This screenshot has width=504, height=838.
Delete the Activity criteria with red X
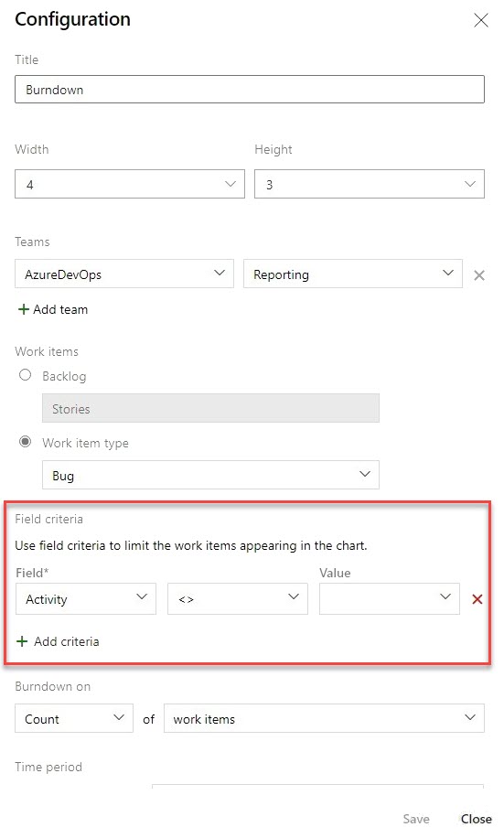477,599
